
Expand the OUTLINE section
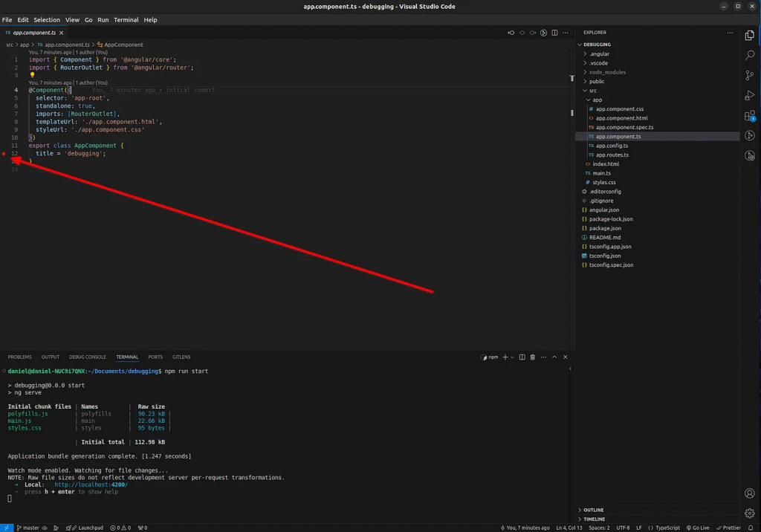click(x=593, y=510)
